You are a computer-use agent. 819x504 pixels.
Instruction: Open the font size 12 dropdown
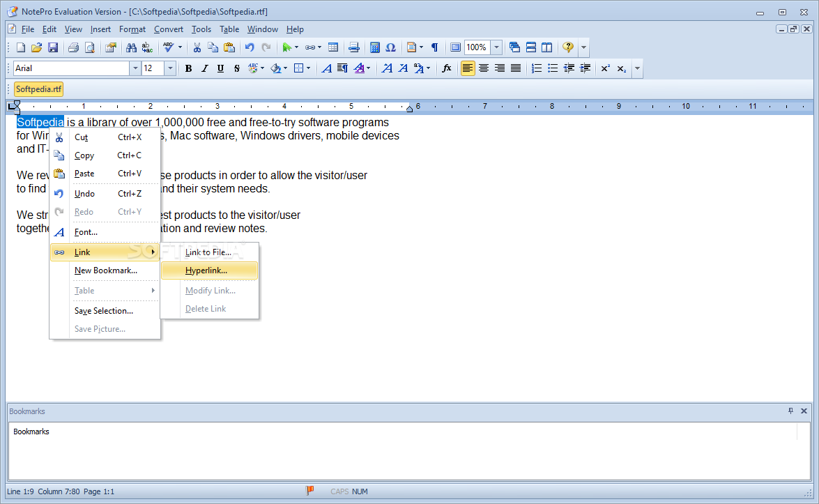click(x=170, y=68)
